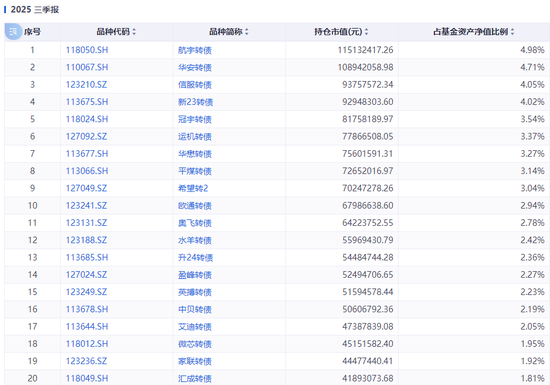
Task: Select the 3.14% ratio cell
Action: pos(532,171)
